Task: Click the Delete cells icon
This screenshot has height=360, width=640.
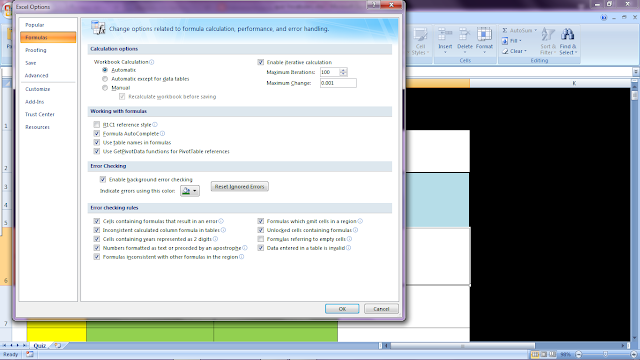Action: tap(464, 34)
